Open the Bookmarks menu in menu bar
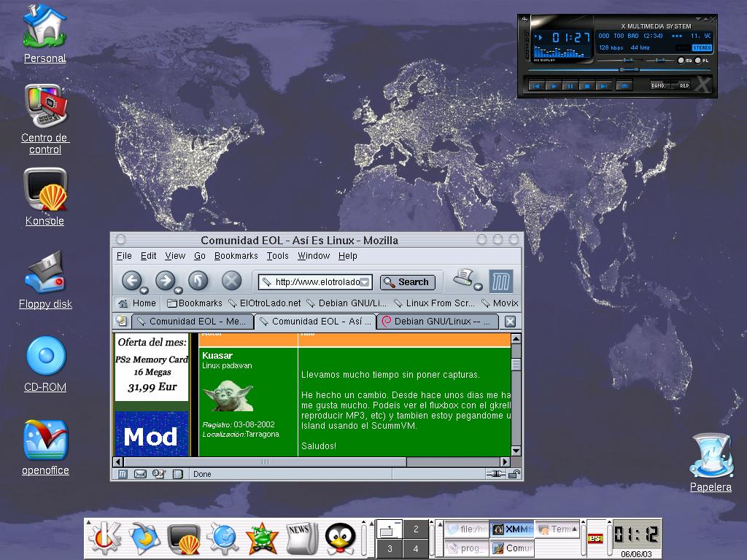The height and width of the screenshot is (560, 747). tap(236, 256)
